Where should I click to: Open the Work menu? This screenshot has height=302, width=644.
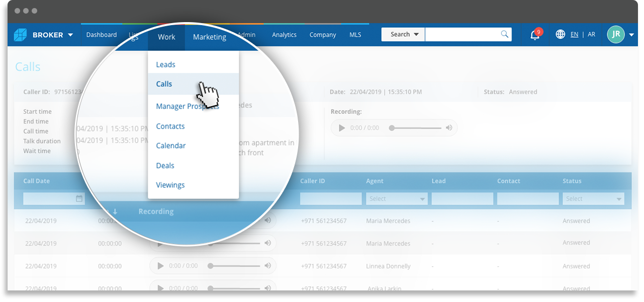coord(166,37)
